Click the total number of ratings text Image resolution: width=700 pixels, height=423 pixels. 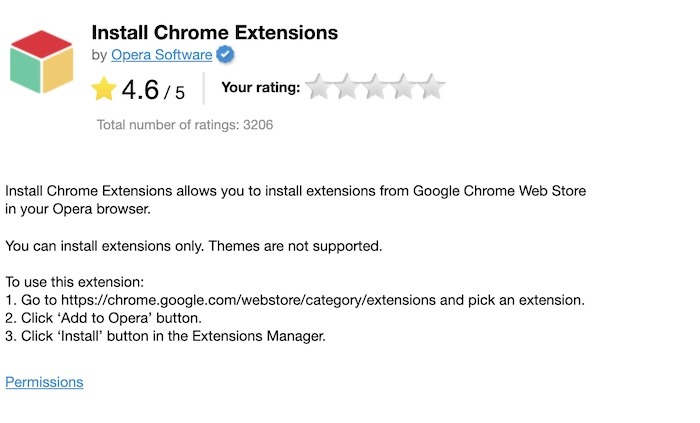185,125
